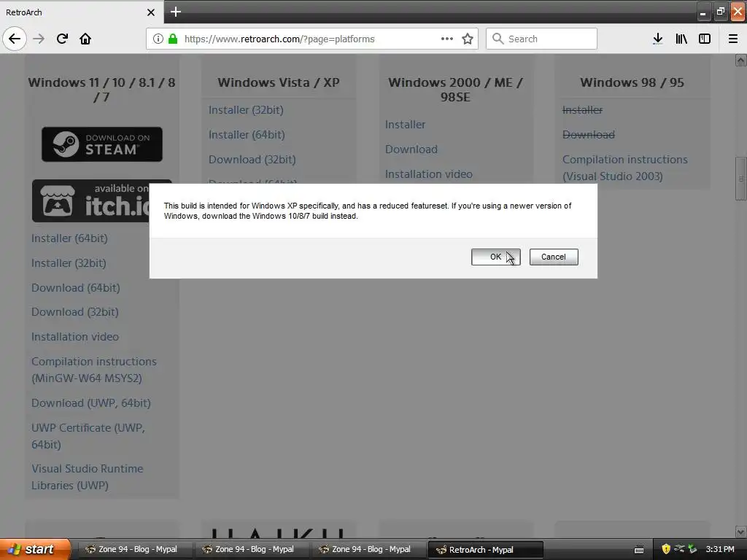Open Installation video under Windows 11 column
The image size is (747, 560).
pyautogui.click(x=75, y=337)
